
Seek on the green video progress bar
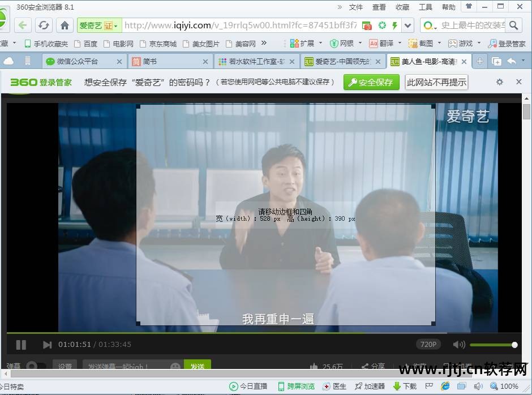264,333
